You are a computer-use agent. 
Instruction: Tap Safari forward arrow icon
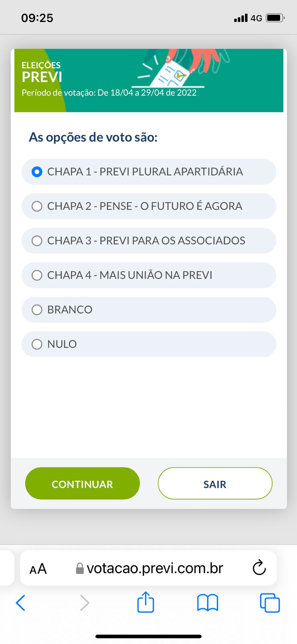pos(84,603)
